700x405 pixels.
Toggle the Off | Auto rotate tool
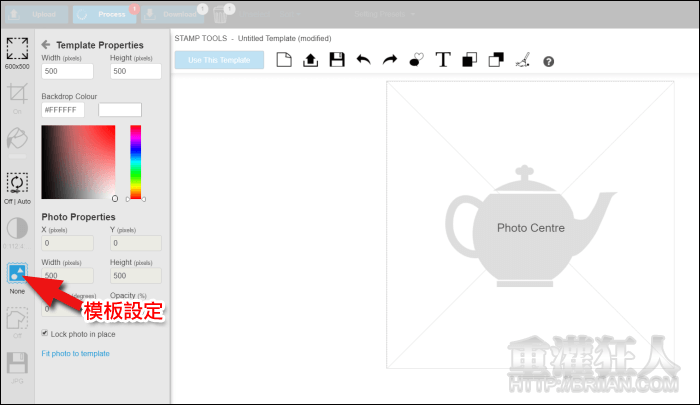tap(17, 183)
